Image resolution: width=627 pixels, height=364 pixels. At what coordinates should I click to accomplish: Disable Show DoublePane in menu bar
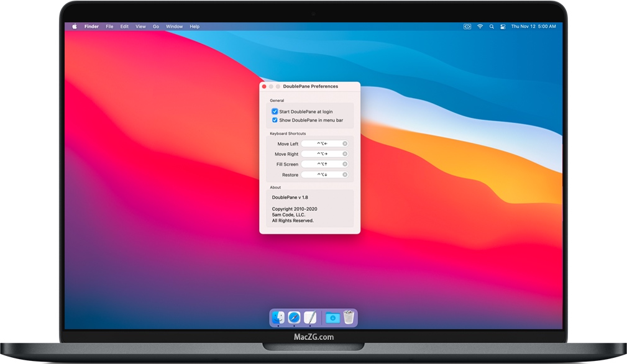pyautogui.click(x=275, y=120)
